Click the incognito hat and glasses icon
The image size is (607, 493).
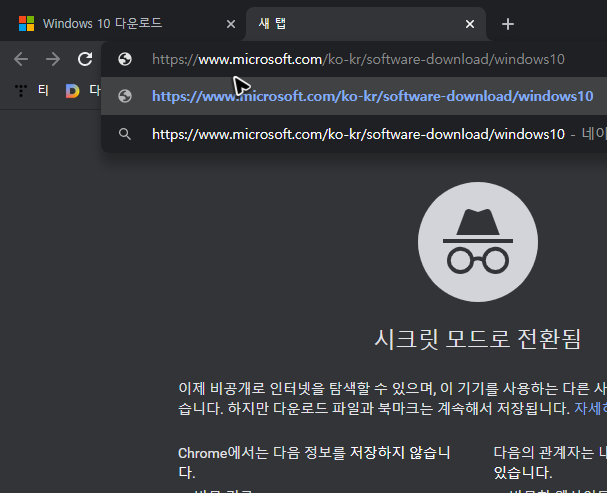tap(478, 242)
